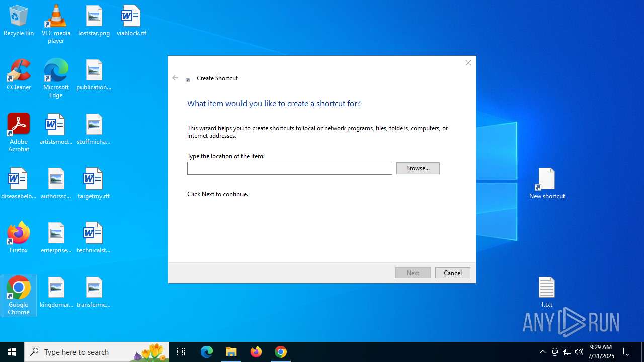Click the disabled Next button
644x362 pixels.
point(413,273)
